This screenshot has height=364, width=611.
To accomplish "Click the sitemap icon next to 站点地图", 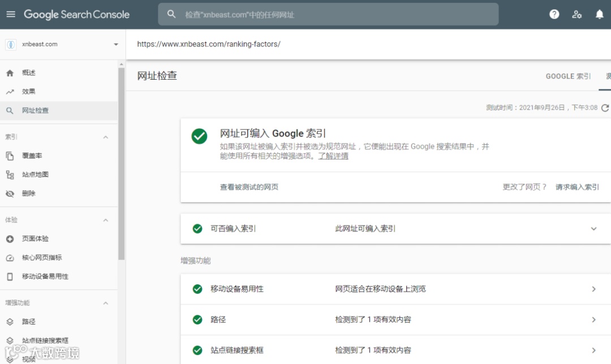I will point(10,175).
